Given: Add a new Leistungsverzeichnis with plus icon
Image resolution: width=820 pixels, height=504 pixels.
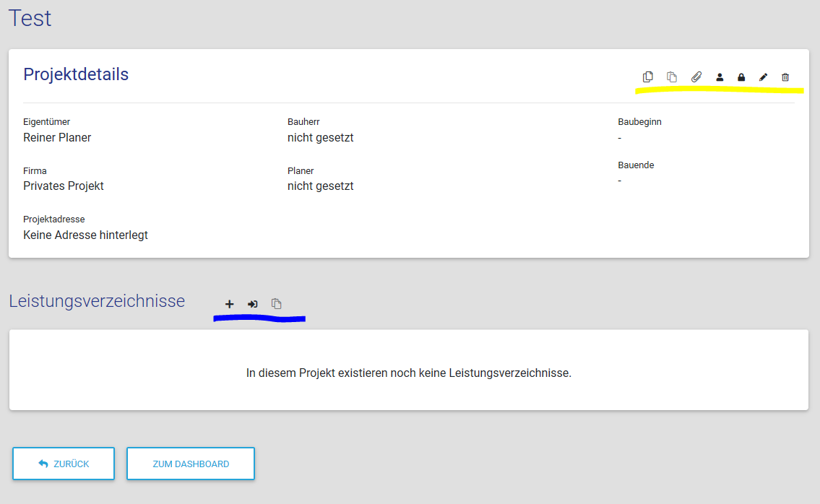Looking at the screenshot, I should [230, 304].
